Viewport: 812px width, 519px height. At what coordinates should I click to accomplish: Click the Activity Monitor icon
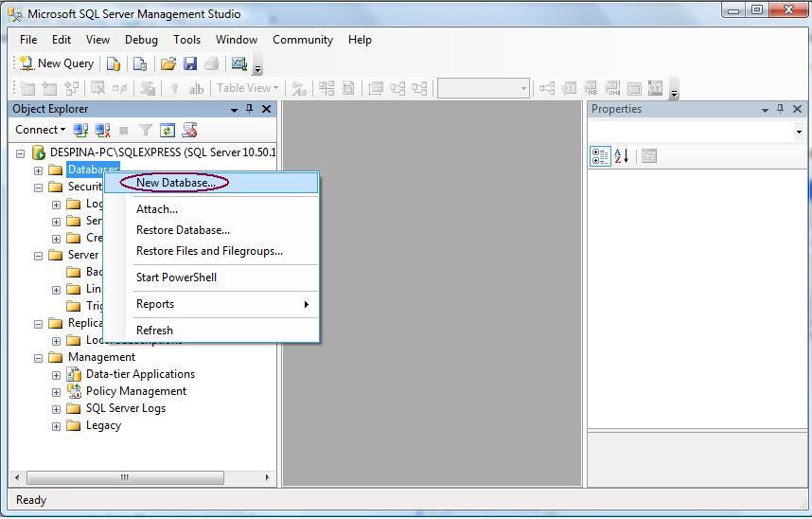point(238,63)
